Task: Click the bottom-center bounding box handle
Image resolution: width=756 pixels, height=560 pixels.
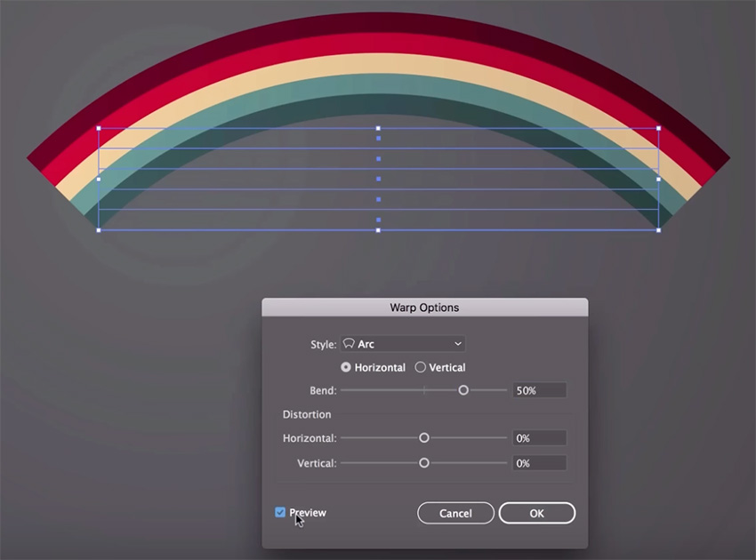Action: click(x=378, y=230)
